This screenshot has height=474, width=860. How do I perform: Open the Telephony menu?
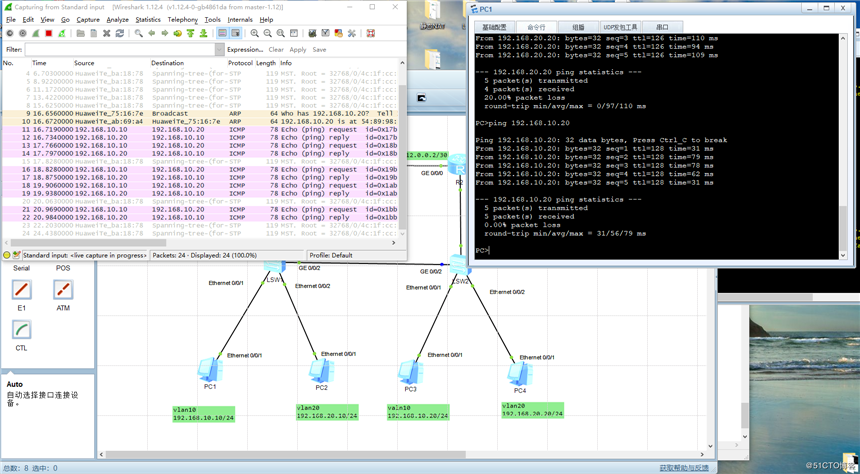183,20
